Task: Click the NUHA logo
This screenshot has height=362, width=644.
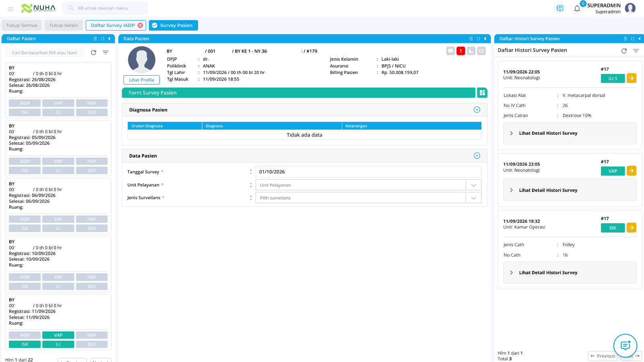Action: click(x=38, y=8)
